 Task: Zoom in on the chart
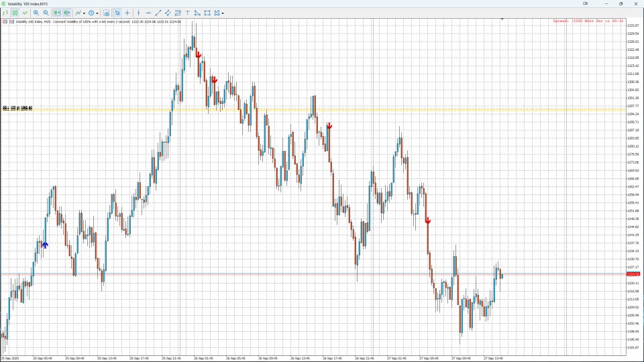36,13
